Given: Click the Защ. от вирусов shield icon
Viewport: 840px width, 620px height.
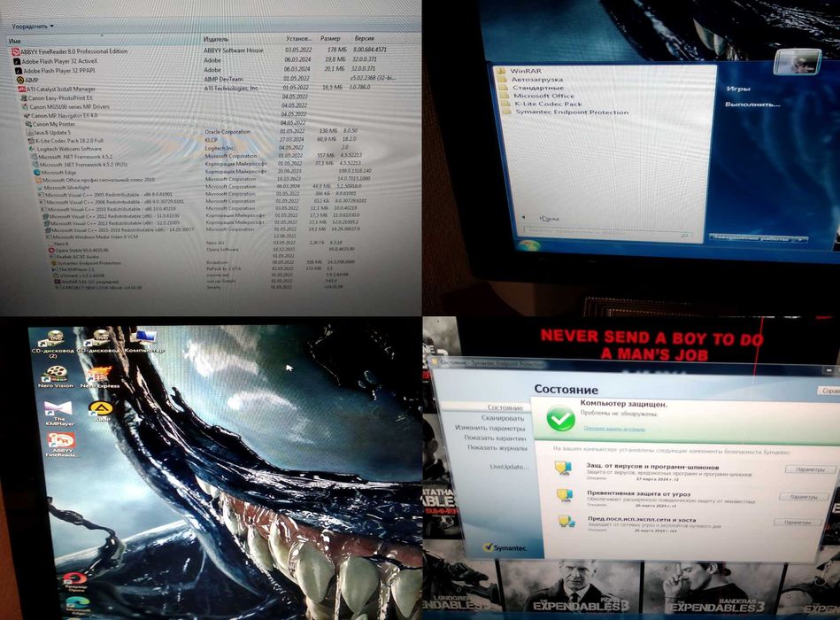Looking at the screenshot, I should (563, 469).
